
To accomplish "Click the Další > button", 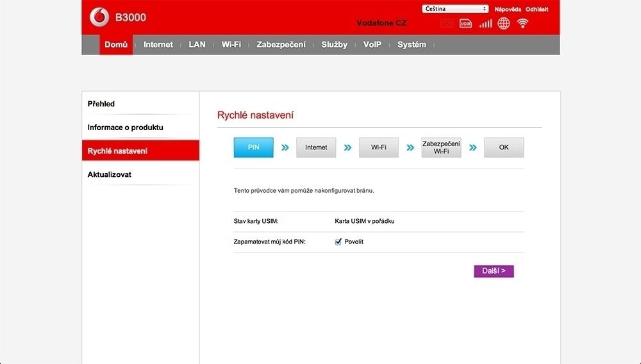I will (x=494, y=271).
